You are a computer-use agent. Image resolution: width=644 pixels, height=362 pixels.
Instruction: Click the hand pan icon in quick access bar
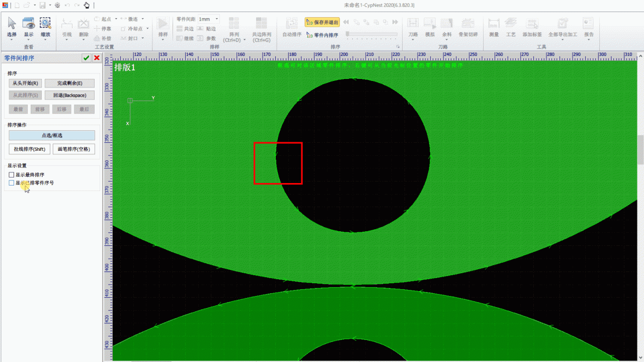point(87,5)
